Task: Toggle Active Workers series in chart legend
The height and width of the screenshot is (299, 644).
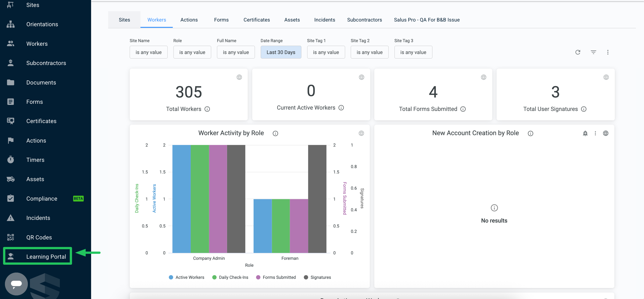Action: (x=186, y=277)
